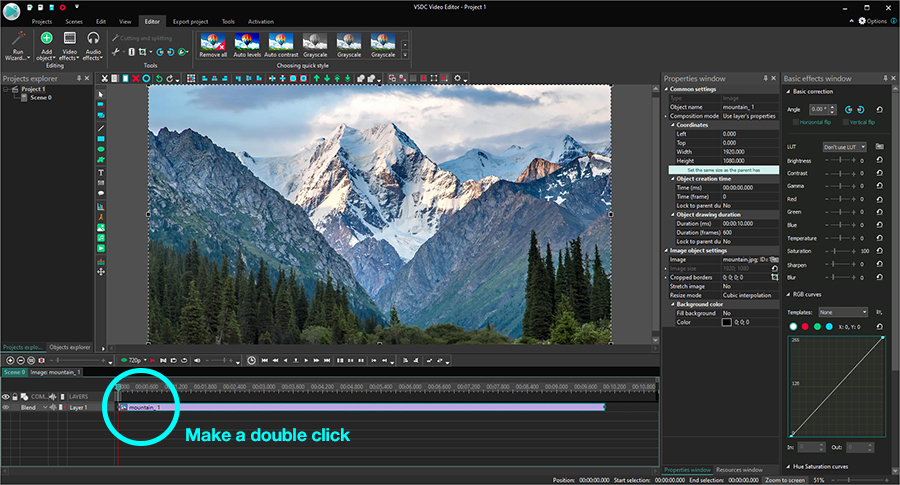Apply the Auto contrast quick style
This screenshot has width=900, height=485.
pyautogui.click(x=280, y=42)
